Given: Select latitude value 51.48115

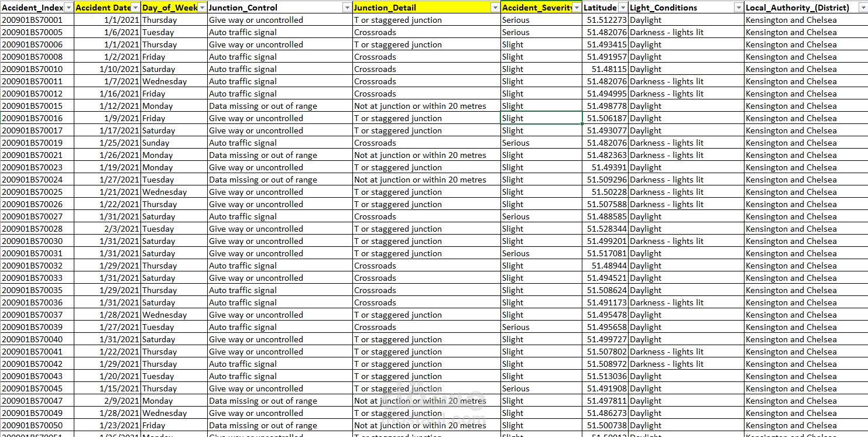Looking at the screenshot, I should coord(605,69).
